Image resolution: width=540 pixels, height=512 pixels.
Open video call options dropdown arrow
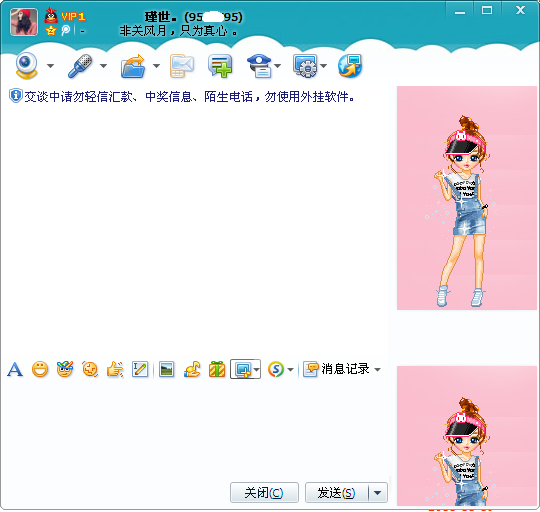pyautogui.click(x=50, y=66)
